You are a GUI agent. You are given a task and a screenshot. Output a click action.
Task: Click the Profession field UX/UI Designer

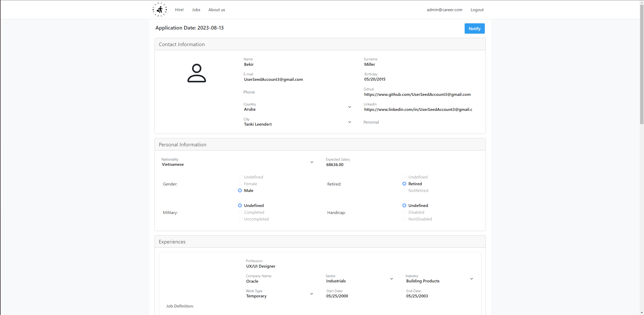(360, 264)
